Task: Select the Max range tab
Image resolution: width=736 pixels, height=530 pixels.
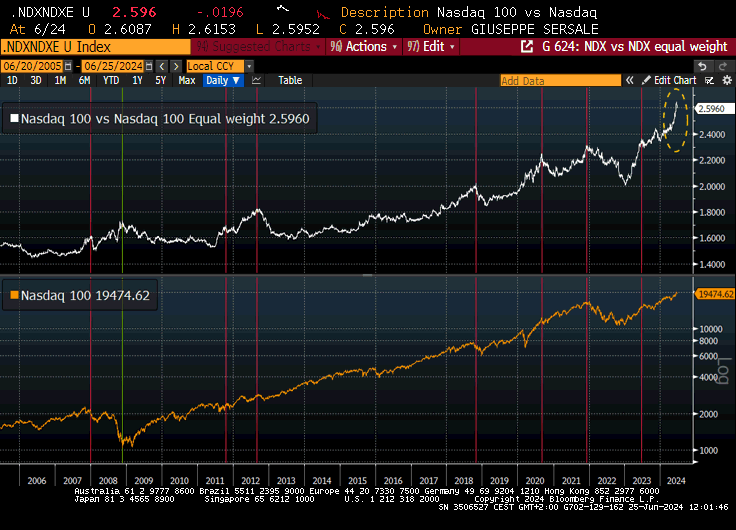Action: (x=187, y=80)
